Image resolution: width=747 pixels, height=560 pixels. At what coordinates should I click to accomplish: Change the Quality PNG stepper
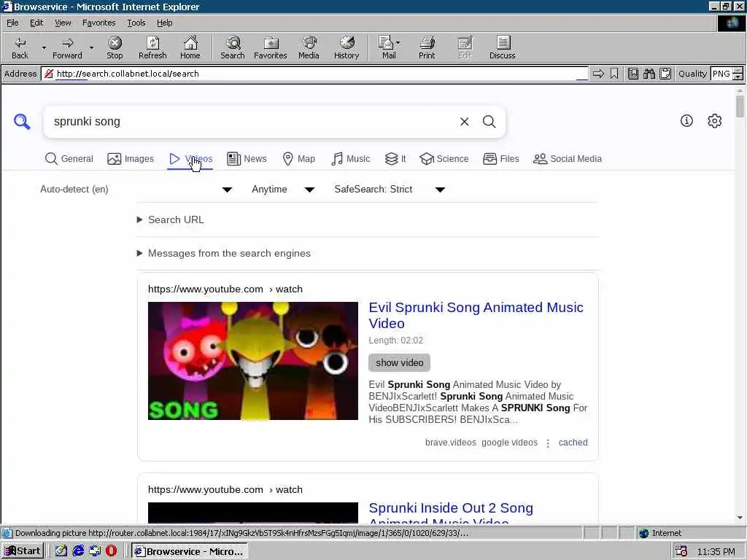[738, 74]
